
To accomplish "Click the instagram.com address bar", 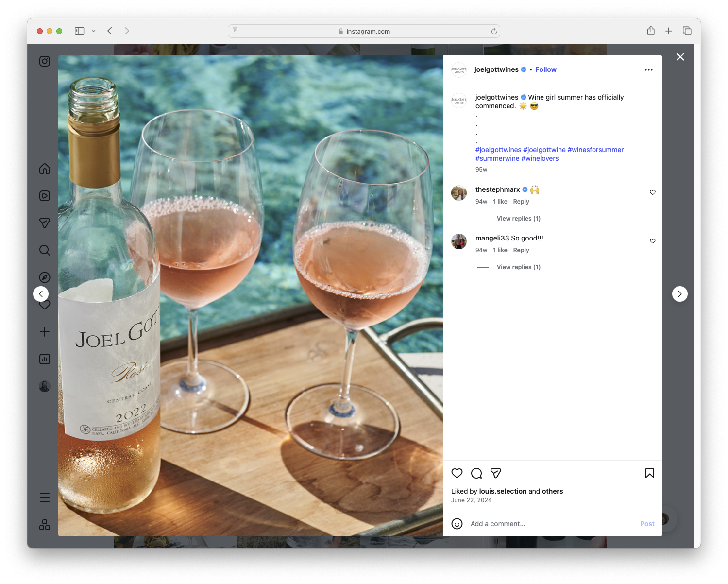I will pos(364,31).
